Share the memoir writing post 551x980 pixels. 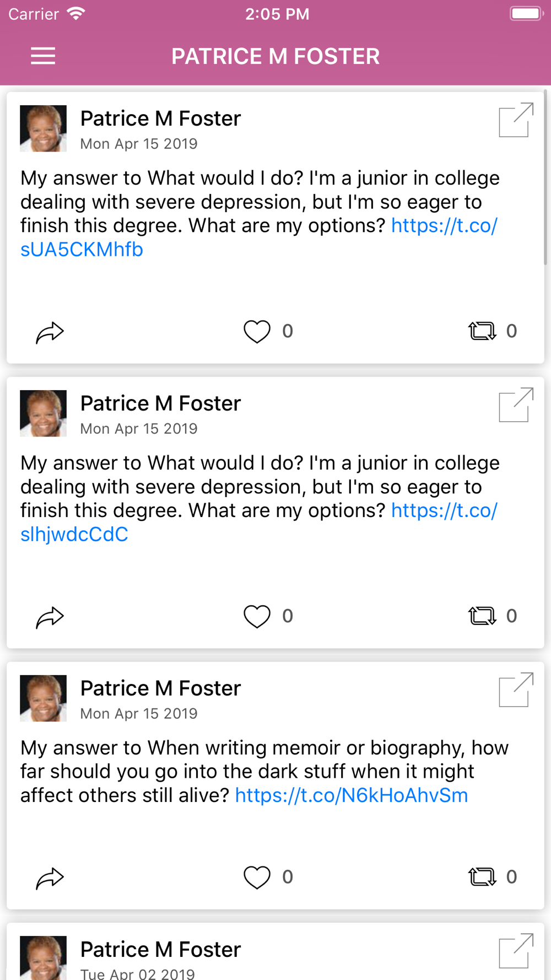(x=50, y=878)
